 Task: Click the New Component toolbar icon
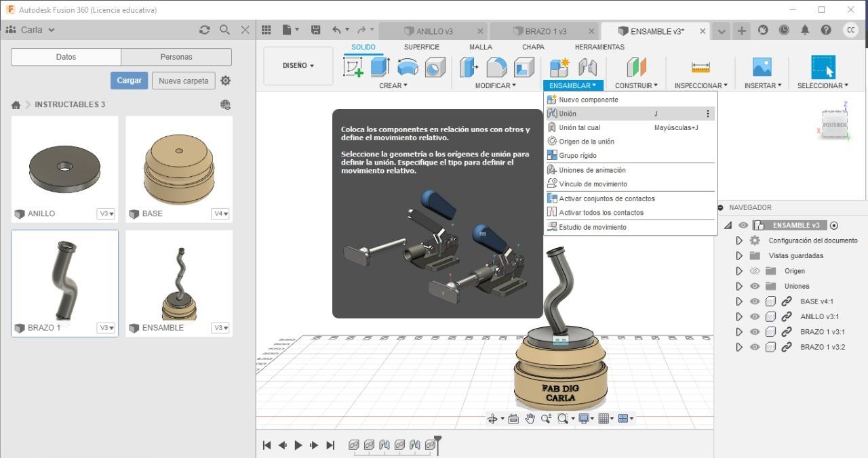(559, 67)
